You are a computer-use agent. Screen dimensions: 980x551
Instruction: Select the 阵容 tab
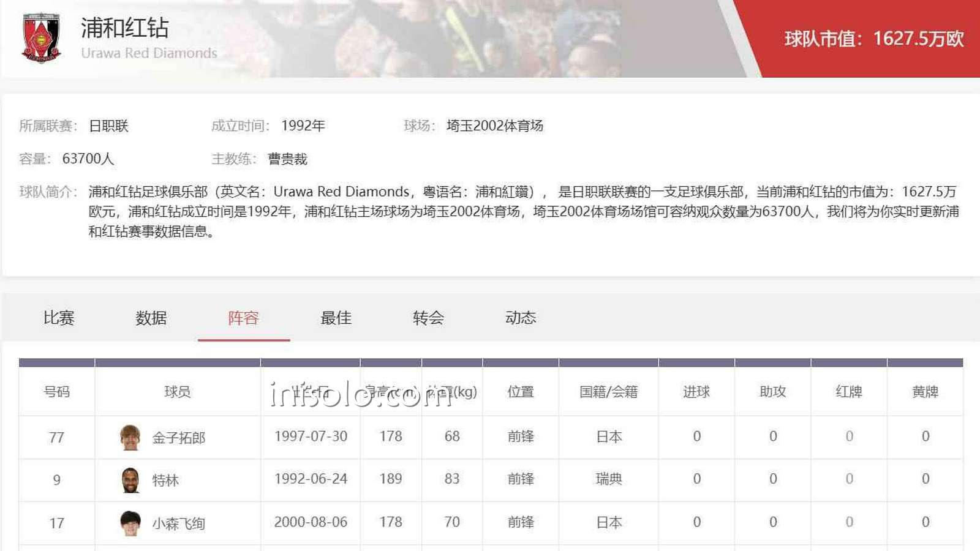(x=244, y=318)
